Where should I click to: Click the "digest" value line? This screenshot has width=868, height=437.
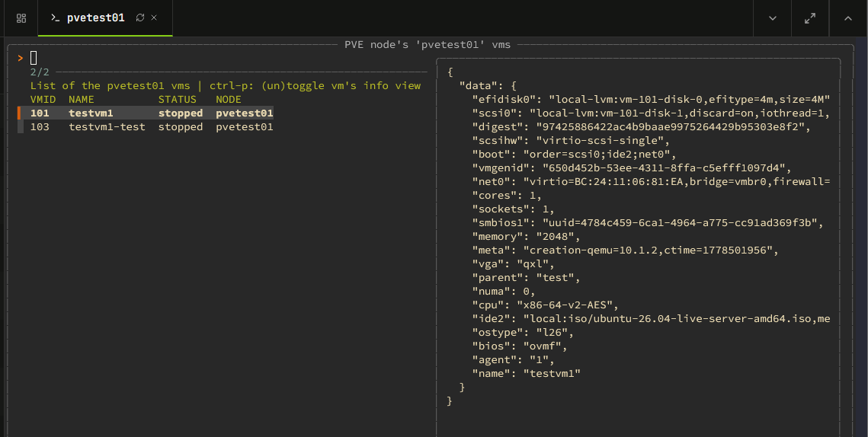(641, 126)
